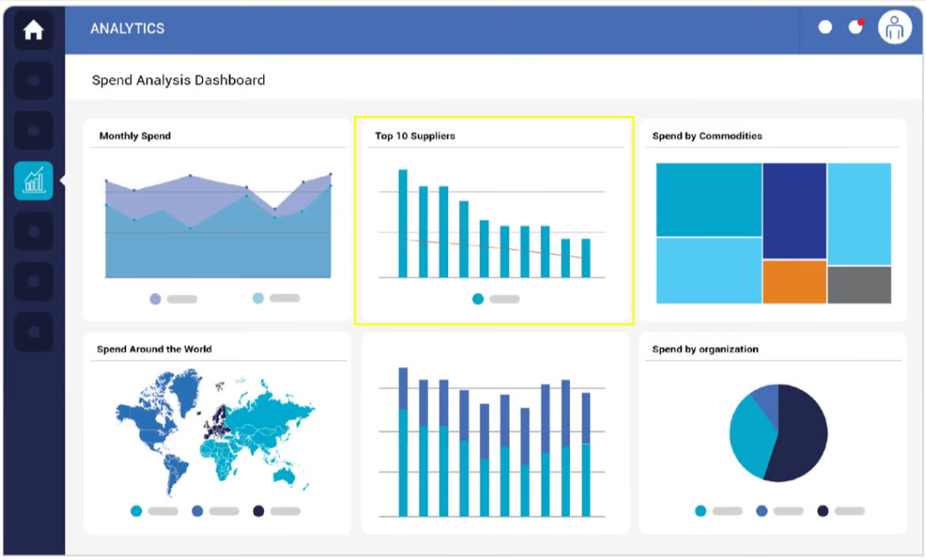Toggle the teal legend item under Top 10 Suppliers

coord(478,298)
